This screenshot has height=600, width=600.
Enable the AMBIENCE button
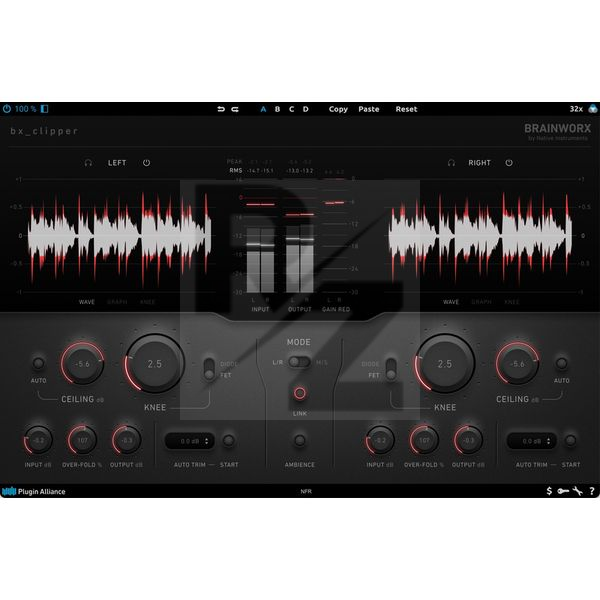300,440
